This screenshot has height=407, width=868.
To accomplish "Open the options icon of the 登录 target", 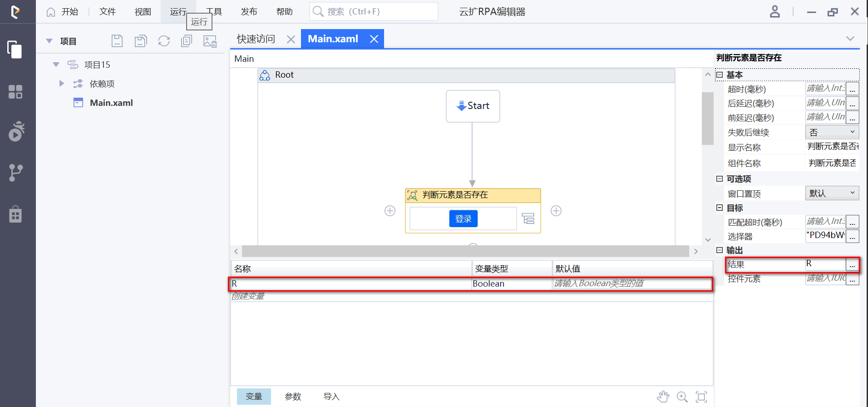I will [528, 219].
